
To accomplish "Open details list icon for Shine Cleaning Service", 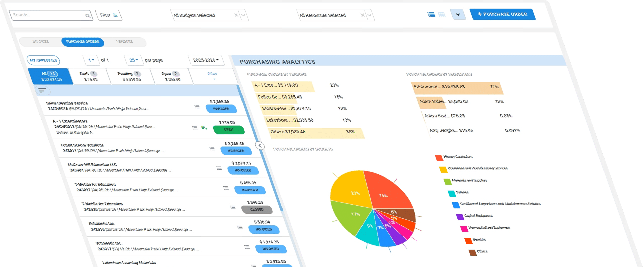I will [197, 107].
